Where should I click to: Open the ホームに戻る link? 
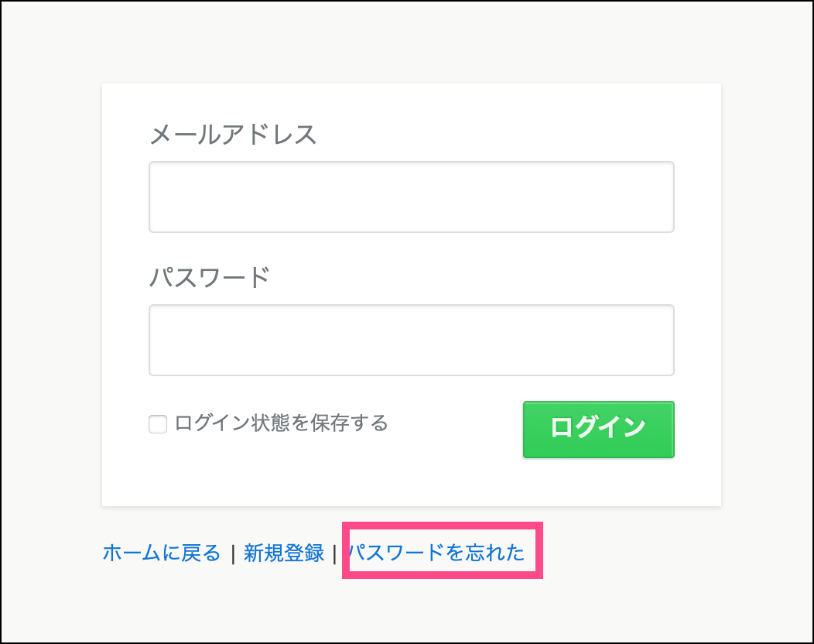point(162,553)
